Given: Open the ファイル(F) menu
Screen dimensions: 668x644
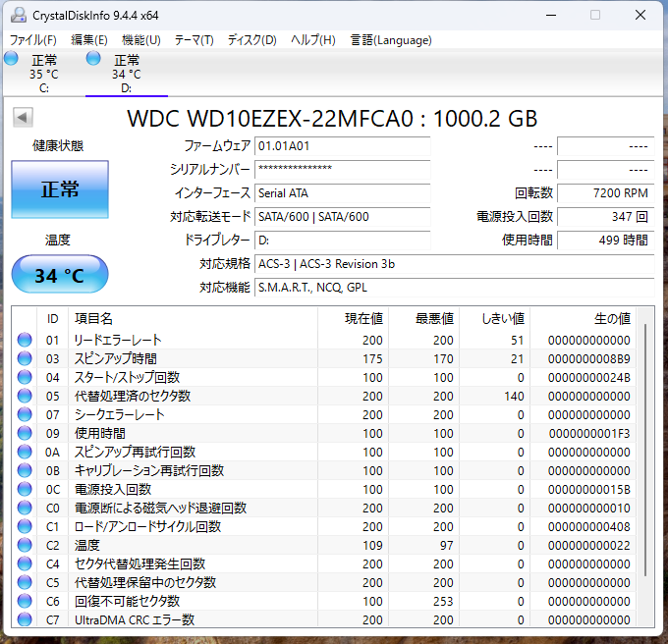Looking at the screenshot, I should coord(33,40).
